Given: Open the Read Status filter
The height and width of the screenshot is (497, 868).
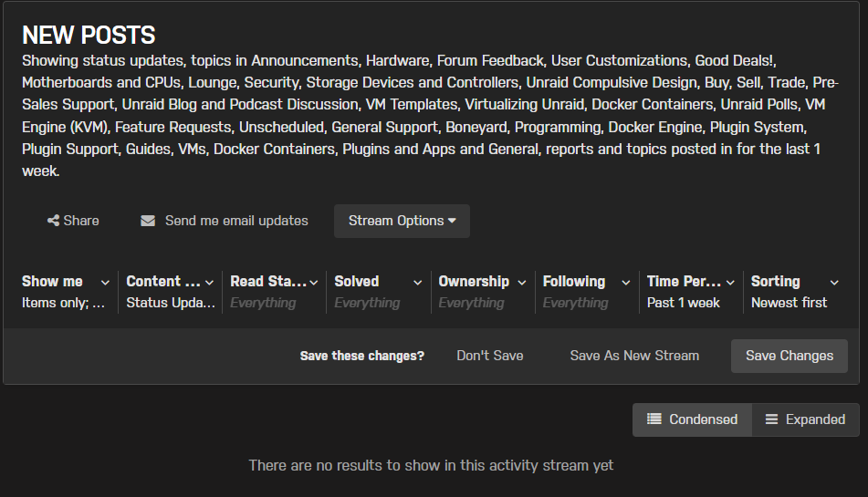Looking at the screenshot, I should coord(274,291).
